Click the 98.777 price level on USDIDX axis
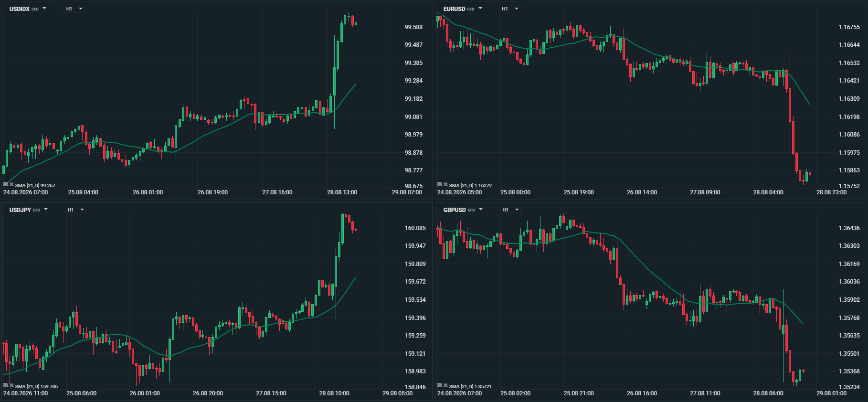The image size is (868, 402). [x=413, y=170]
